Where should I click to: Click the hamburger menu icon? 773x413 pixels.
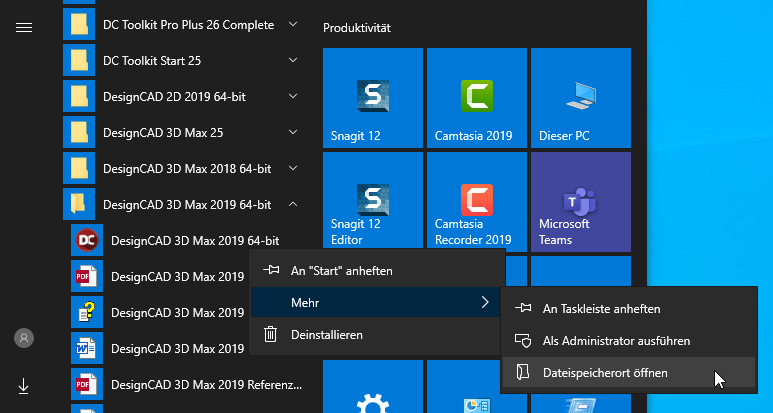click(24, 27)
